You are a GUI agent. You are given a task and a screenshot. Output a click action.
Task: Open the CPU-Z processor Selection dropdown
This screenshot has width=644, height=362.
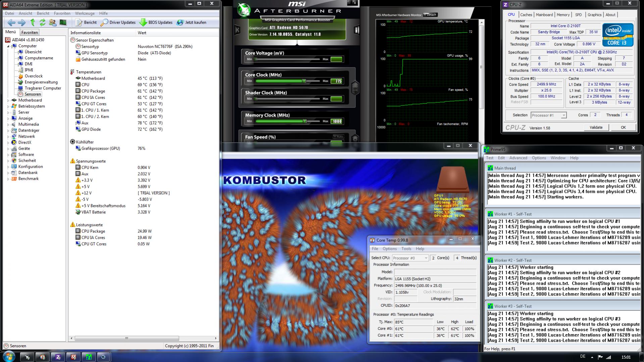548,115
